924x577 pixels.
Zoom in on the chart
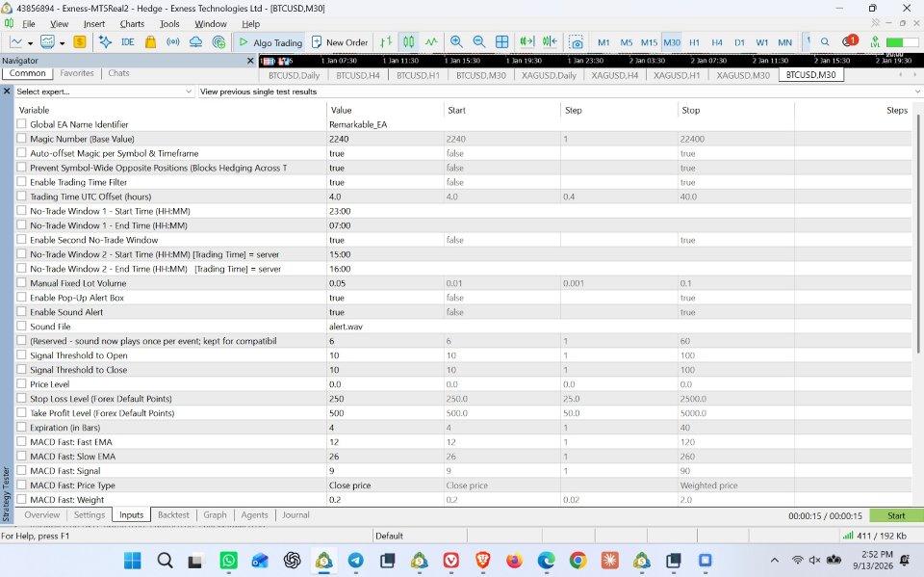pyautogui.click(x=456, y=41)
